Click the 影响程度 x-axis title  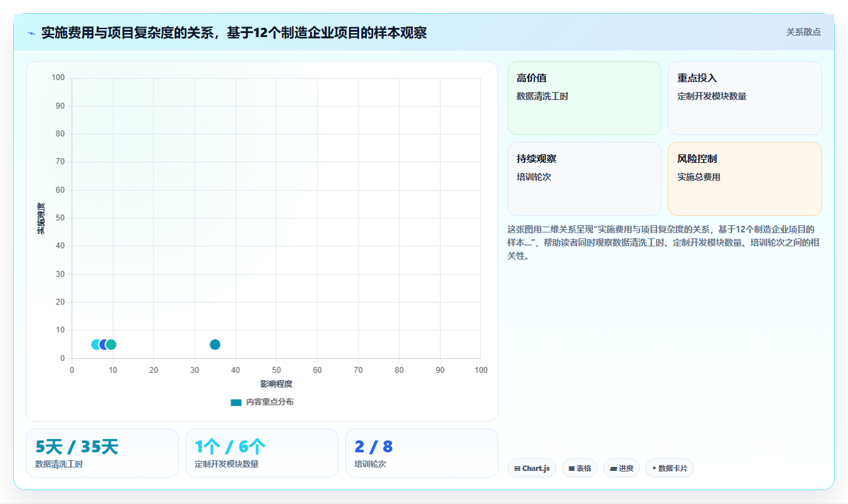[276, 384]
